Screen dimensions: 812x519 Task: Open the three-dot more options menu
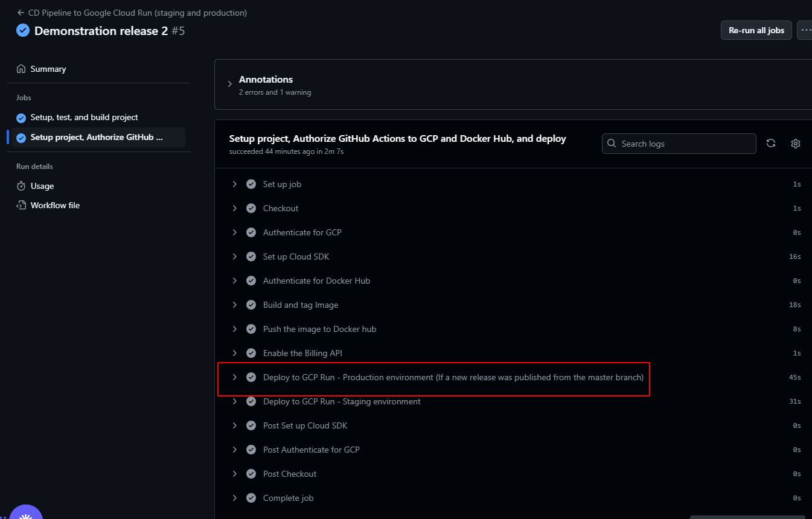pyautogui.click(x=805, y=30)
